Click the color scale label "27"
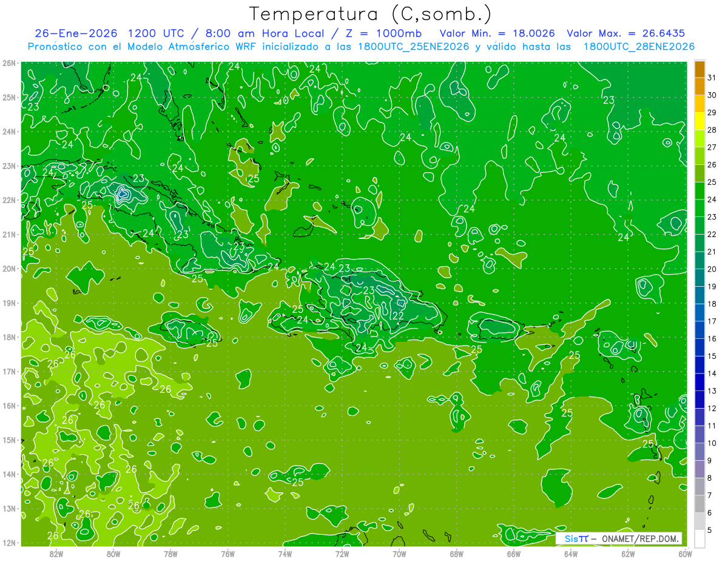Screen dimensions: 728x562 [x=712, y=147]
